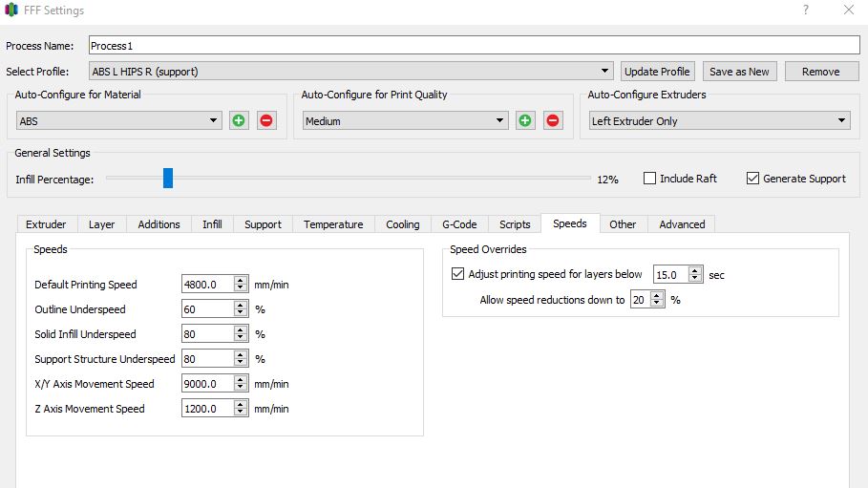Uncheck the Generate Support checkbox
Image resolution: width=868 pixels, height=488 pixels.
(753, 179)
